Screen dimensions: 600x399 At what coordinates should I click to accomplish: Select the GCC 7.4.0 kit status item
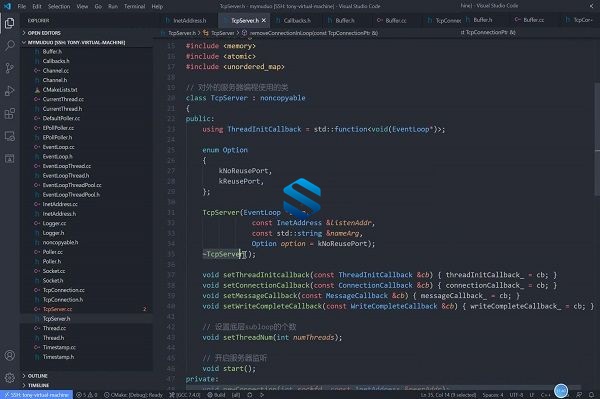[185, 395]
